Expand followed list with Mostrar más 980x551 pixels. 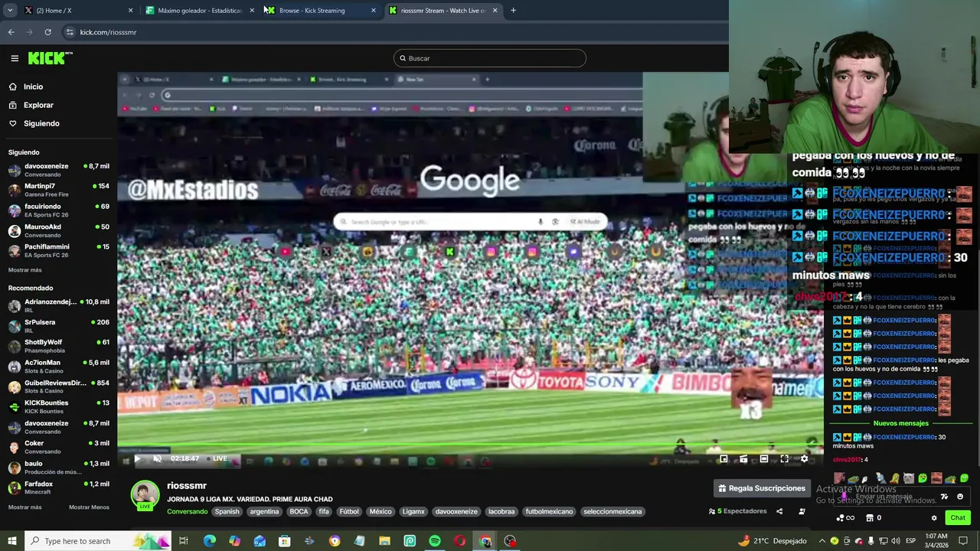(25, 270)
